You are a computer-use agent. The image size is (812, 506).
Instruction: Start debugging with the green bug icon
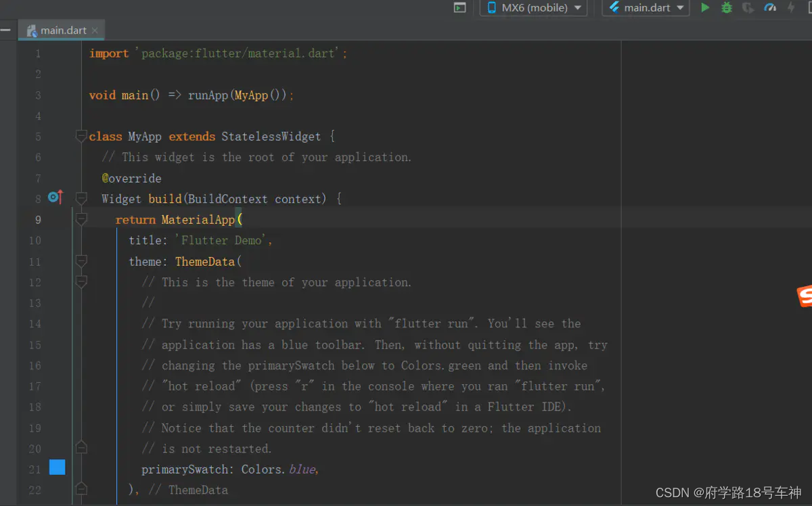click(x=727, y=7)
